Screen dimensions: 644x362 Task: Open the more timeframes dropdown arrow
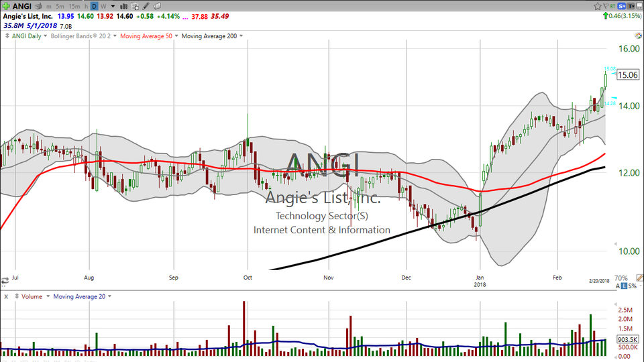coord(113,7)
